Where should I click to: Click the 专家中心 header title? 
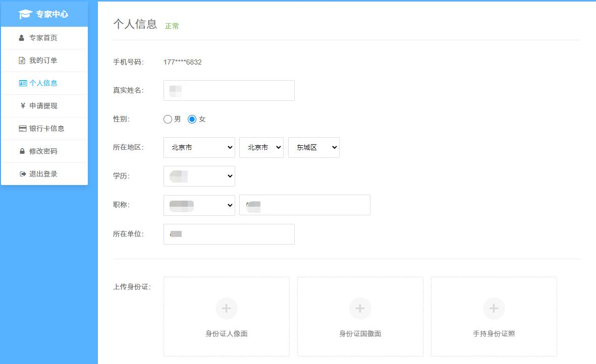(52, 15)
